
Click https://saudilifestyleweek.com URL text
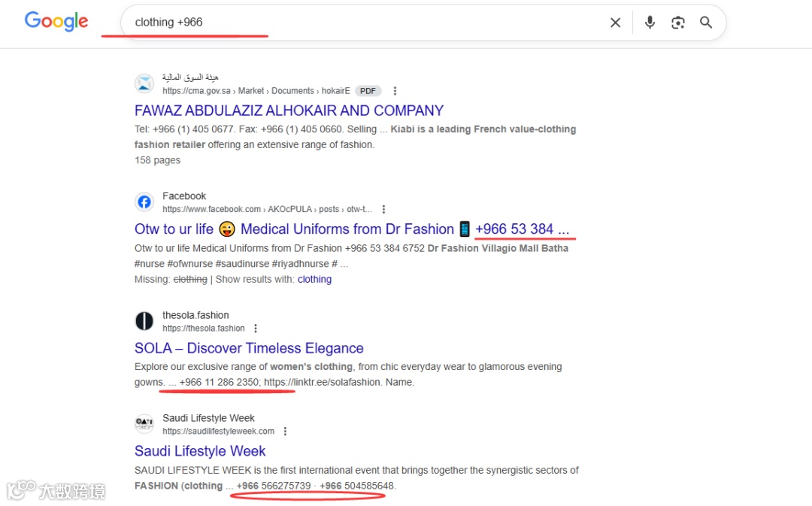(219, 431)
